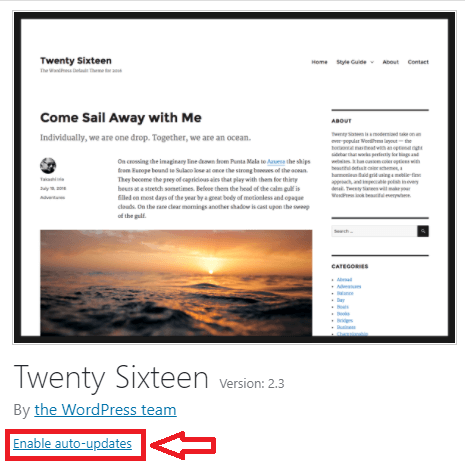The image size is (465, 468).
Task: Open the Come Sail Away with Me post title
Action: pos(121,118)
